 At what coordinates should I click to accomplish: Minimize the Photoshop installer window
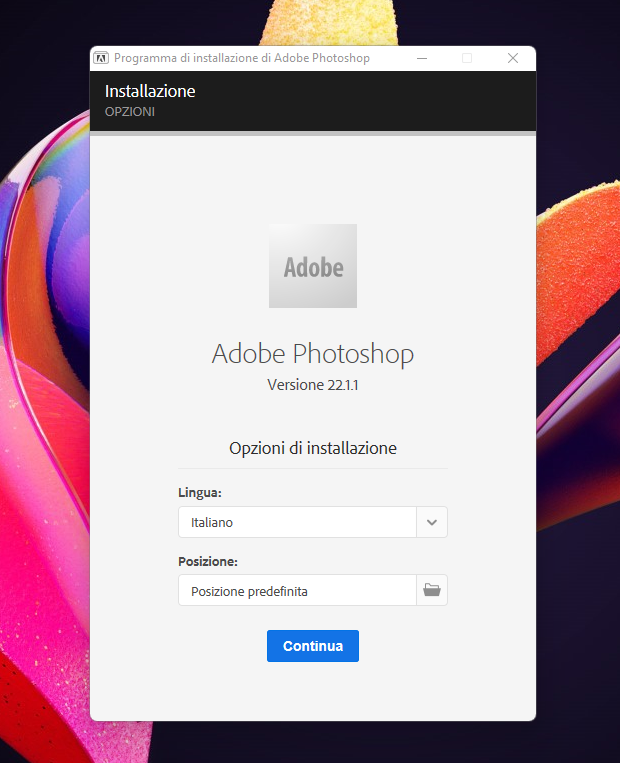[420, 58]
